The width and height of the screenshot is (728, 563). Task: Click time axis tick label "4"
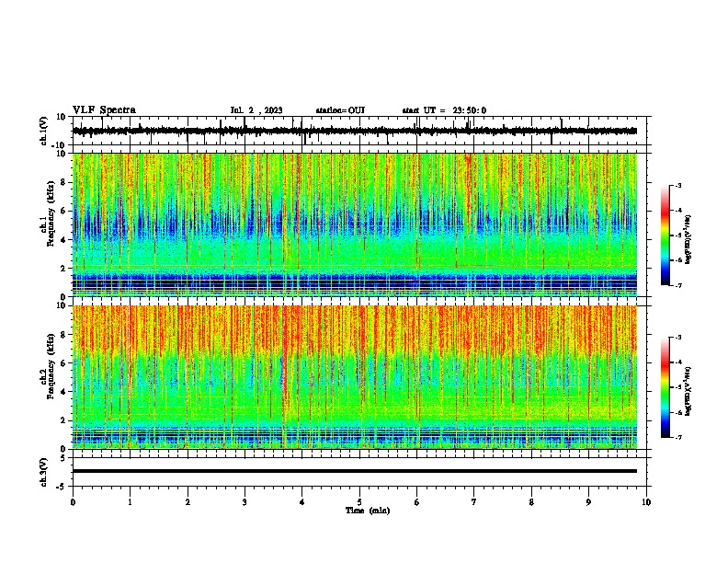(302, 502)
